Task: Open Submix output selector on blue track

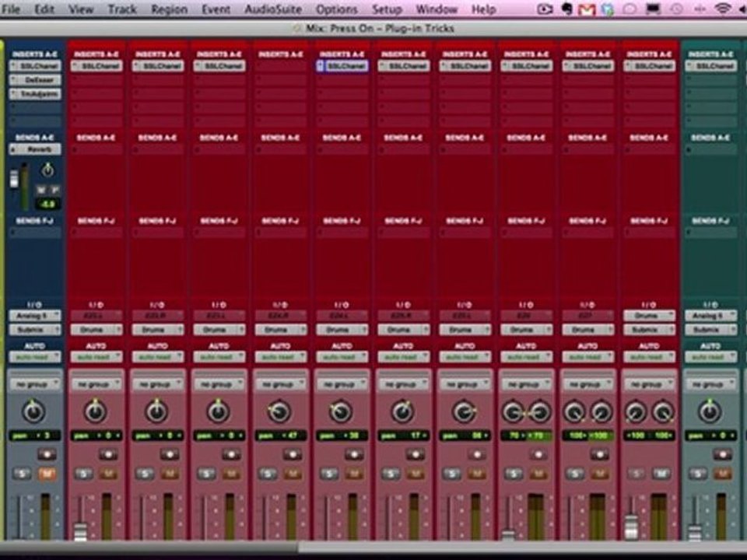Action: pos(35,330)
